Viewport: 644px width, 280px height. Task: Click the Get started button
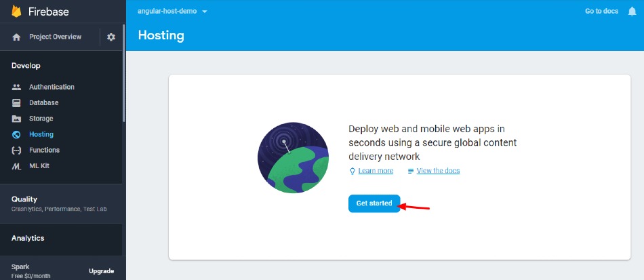tap(374, 203)
